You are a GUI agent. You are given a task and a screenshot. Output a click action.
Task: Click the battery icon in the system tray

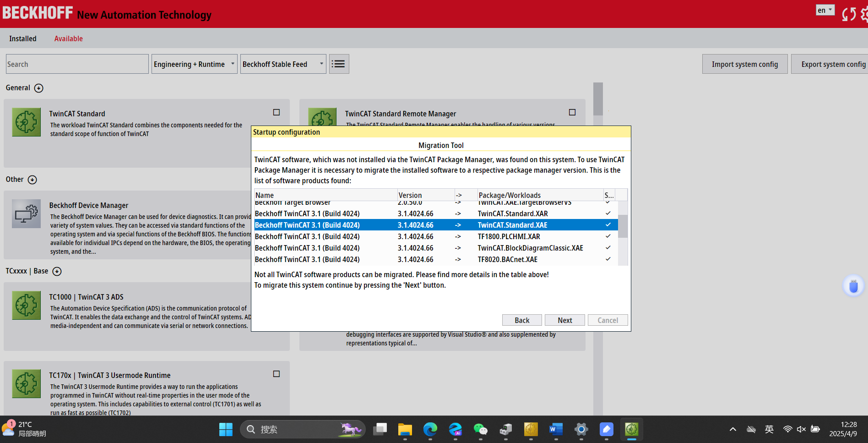coord(815,429)
